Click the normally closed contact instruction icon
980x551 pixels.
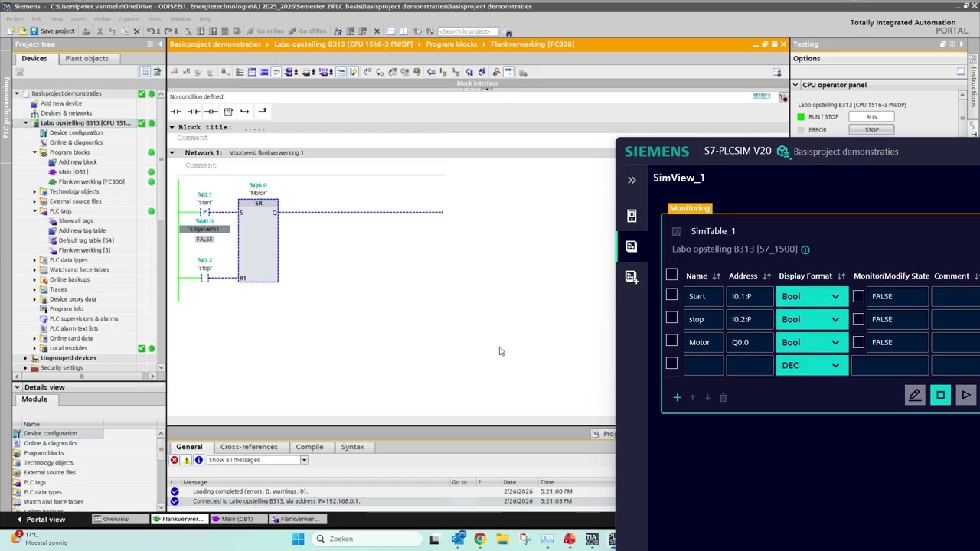point(194,112)
